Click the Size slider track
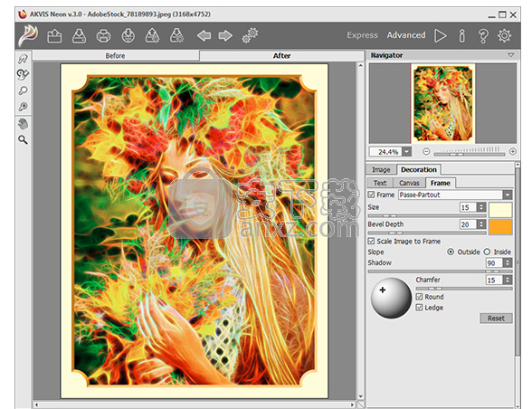 point(427,216)
